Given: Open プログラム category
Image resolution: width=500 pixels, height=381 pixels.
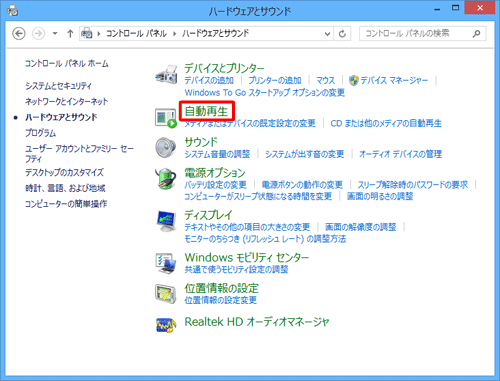Looking at the screenshot, I should coord(40,133).
